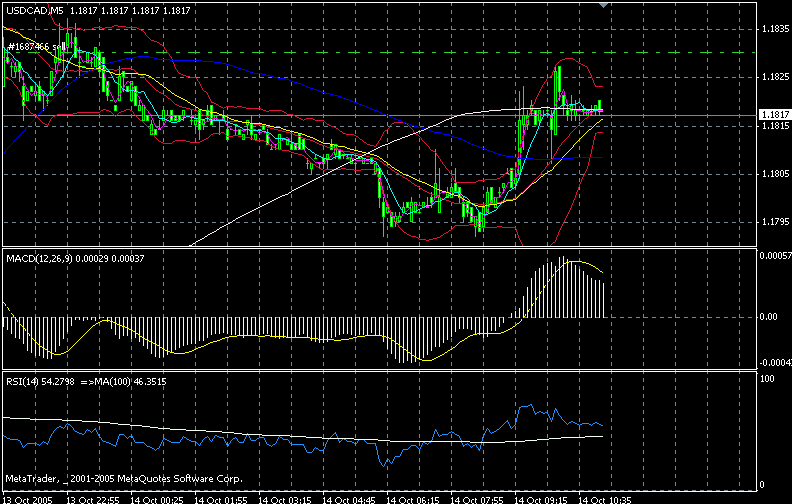792x504 pixels.
Task: Click the 1.1835 price scale label
Action: click(x=775, y=29)
